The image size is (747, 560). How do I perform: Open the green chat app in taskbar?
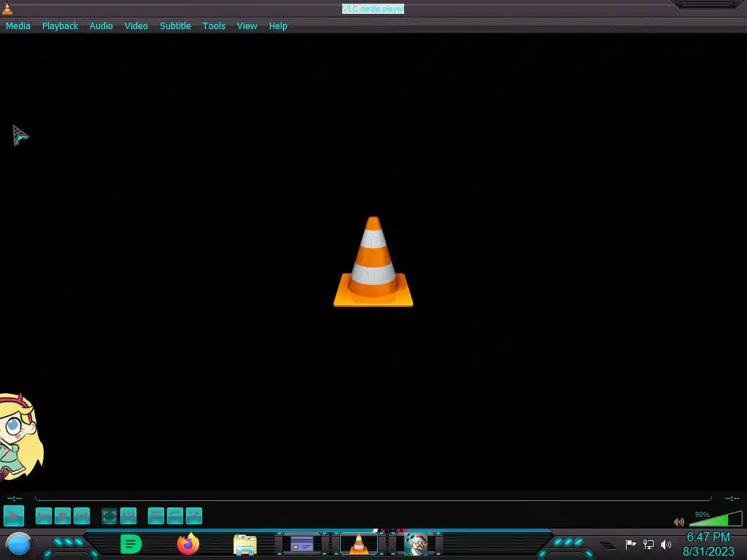tap(131, 544)
